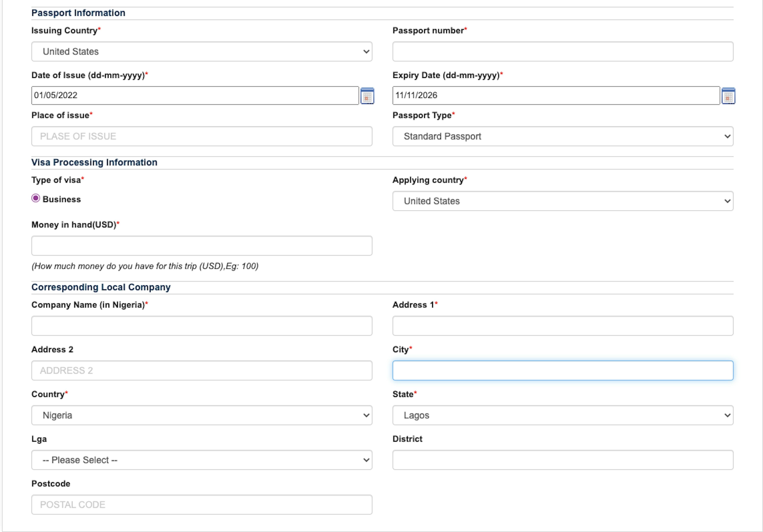Click the Passport Information section heading
Viewport: 763px width, 532px height.
[x=78, y=13]
